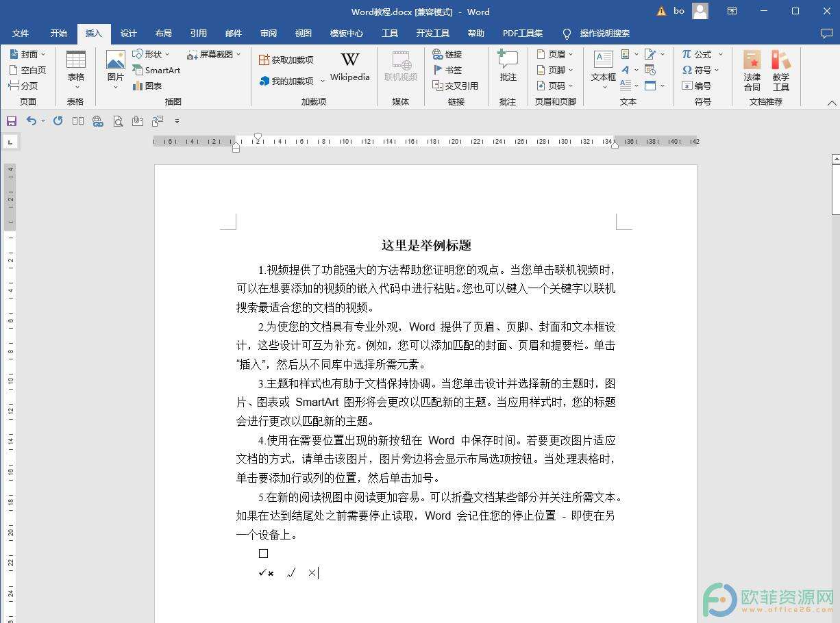Image resolution: width=840 pixels, height=623 pixels.
Task: Insert a 书签 bookmark
Action: 449,70
